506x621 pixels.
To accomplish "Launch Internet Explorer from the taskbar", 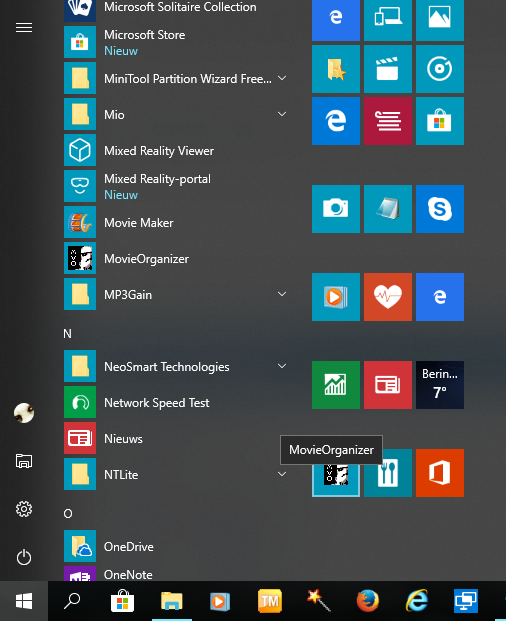I will pos(417,601).
